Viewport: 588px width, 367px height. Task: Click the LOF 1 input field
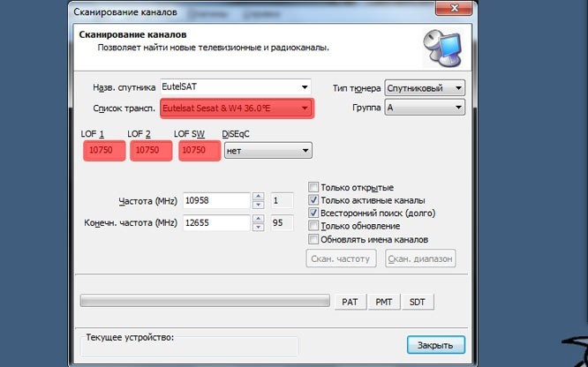103,151
